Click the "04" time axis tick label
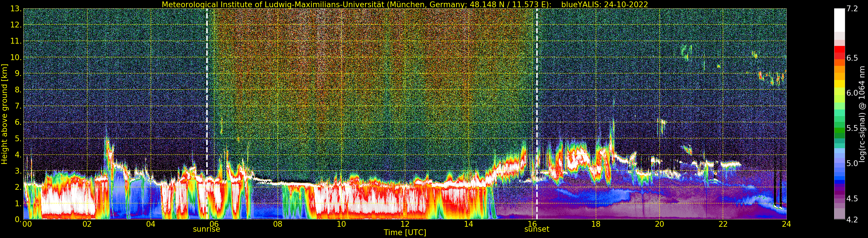 coord(151,224)
